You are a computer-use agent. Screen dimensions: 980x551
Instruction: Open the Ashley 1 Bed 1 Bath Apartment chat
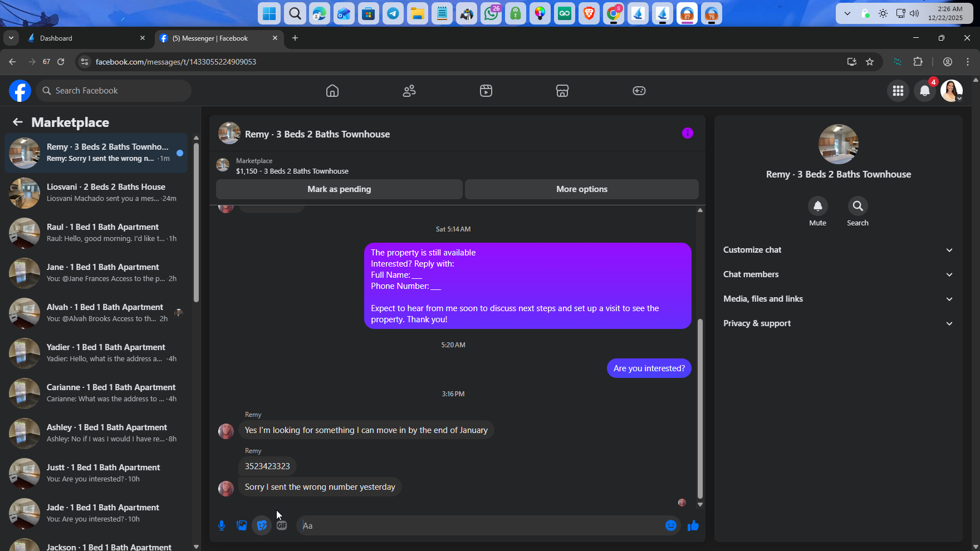click(96, 433)
